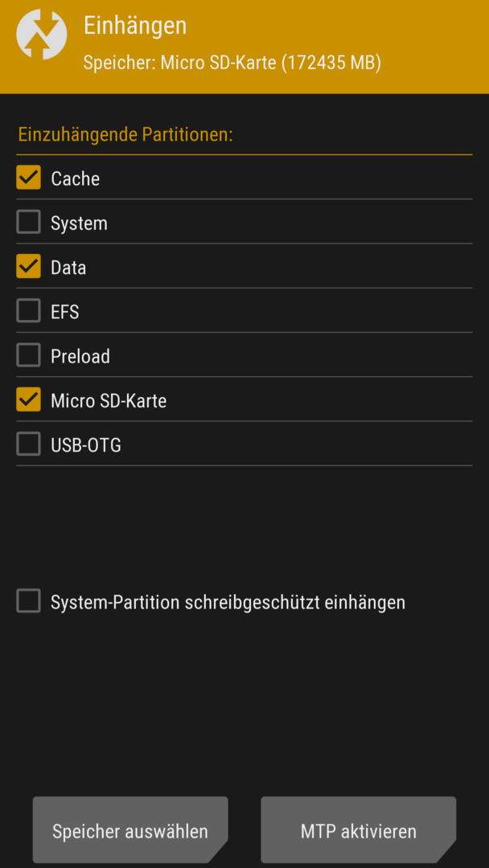This screenshot has width=489, height=868.
Task: Unmount Micro SD-Karte via its checkbox
Action: [x=28, y=399]
